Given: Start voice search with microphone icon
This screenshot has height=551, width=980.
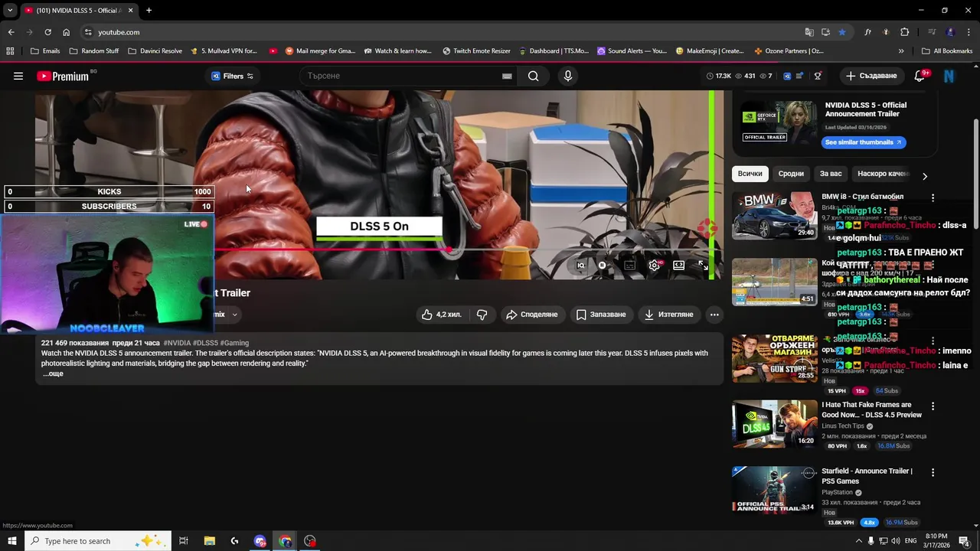Looking at the screenshot, I should click(567, 76).
